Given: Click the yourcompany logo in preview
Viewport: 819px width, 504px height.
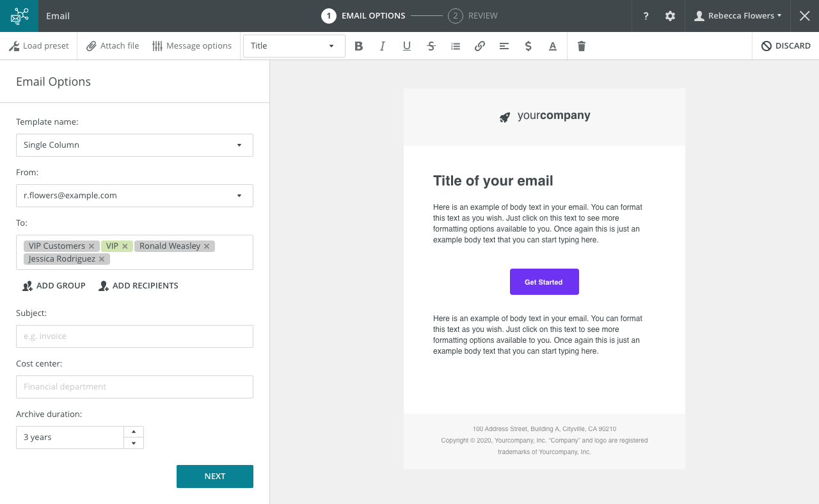Looking at the screenshot, I should (545, 116).
